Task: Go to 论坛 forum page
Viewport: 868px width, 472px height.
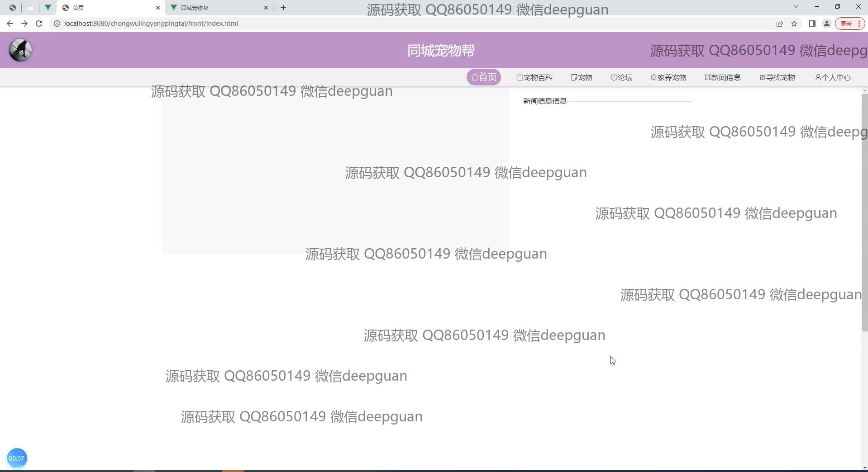Action: 621,77
